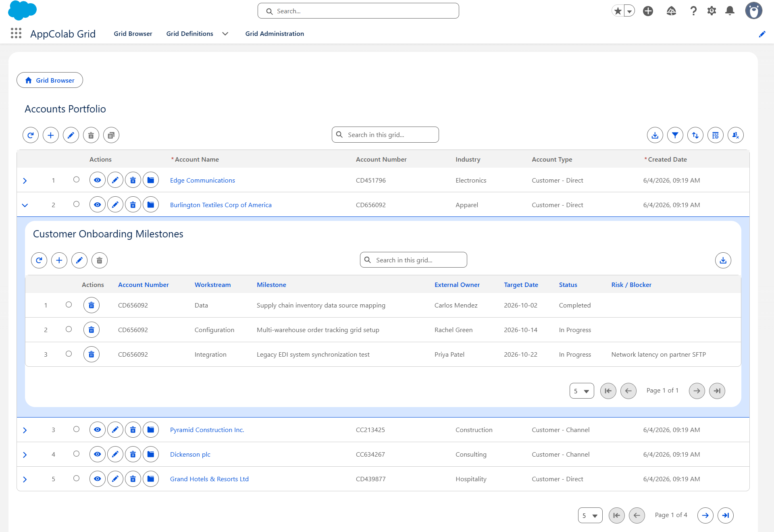Edit the Burlington Textiles row with pencil icon
The image size is (774, 532).
tap(115, 205)
